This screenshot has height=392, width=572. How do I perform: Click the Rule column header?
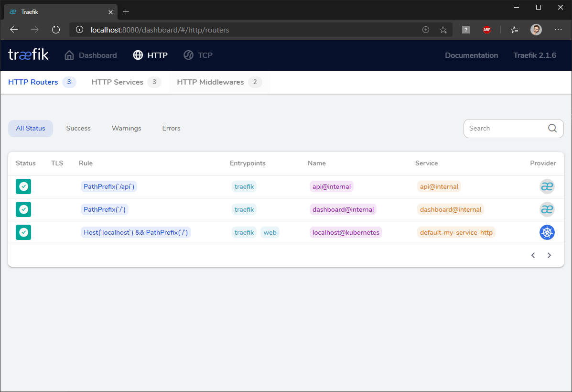point(86,163)
